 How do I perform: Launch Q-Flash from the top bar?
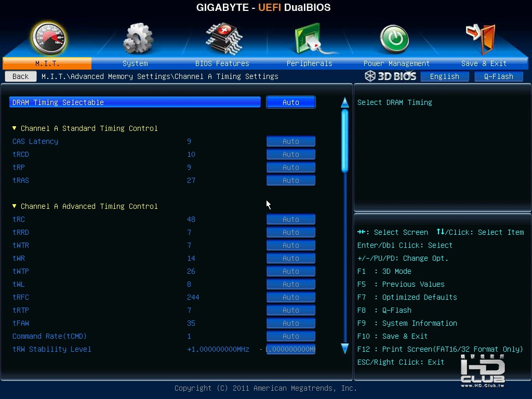[x=498, y=76]
